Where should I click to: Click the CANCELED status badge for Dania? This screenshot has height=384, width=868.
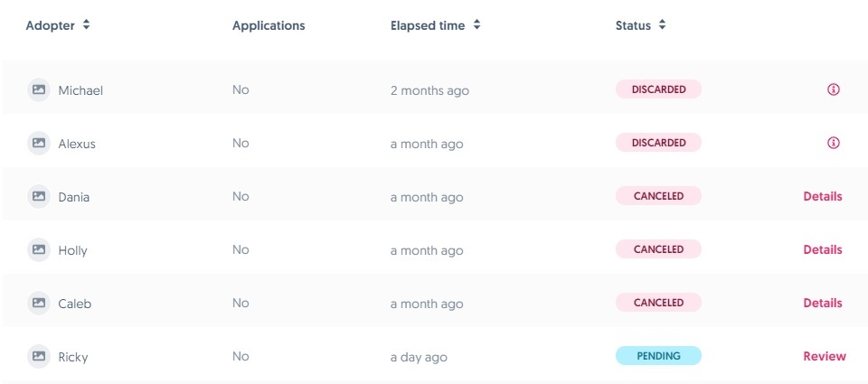(658, 196)
